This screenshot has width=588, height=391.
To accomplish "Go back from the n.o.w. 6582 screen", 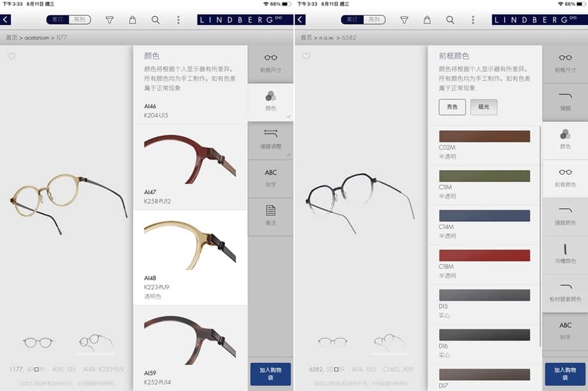I will 300,20.
